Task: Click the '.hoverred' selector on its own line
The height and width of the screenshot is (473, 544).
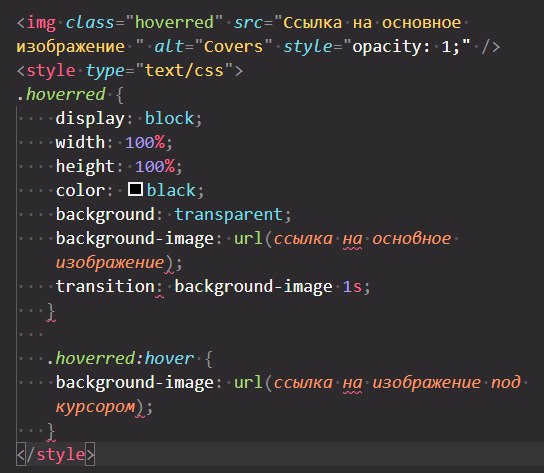Action: click(x=61, y=94)
